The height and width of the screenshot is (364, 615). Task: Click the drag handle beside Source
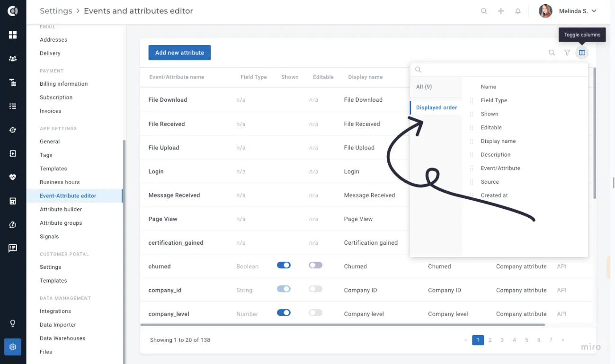click(472, 182)
